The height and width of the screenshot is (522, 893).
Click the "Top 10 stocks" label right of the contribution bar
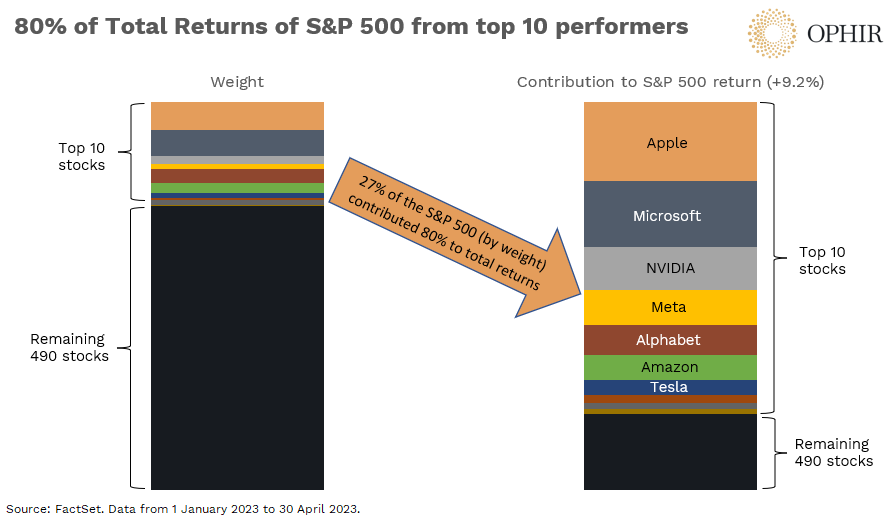[x=822, y=260]
